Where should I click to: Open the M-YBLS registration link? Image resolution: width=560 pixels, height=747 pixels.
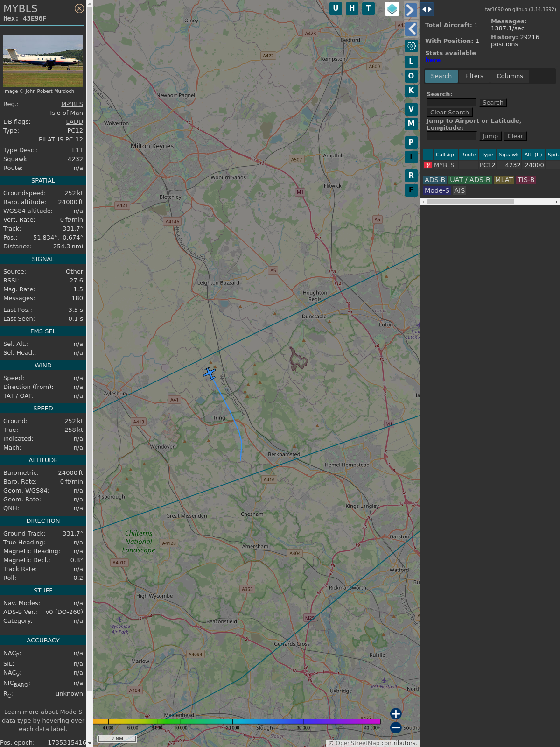(72, 104)
